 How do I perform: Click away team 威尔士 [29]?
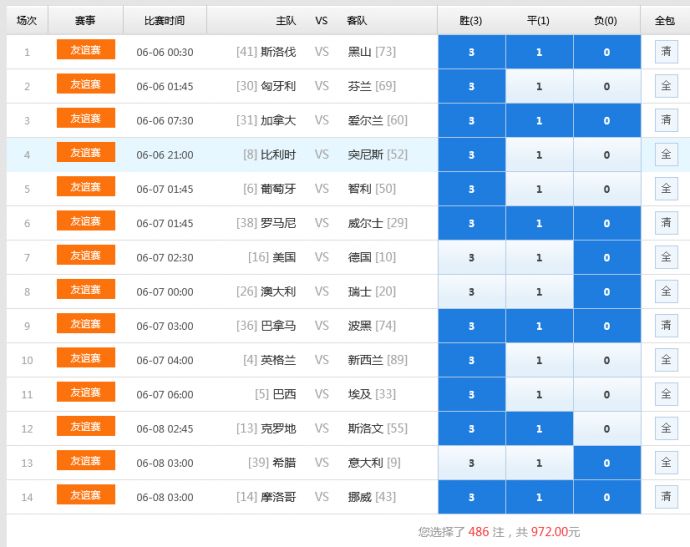(378, 223)
